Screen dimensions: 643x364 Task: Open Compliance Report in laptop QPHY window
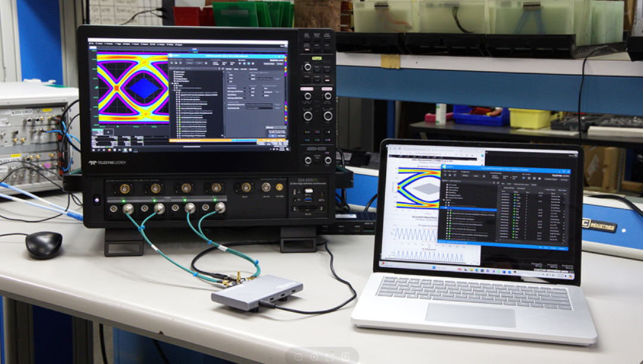(551, 179)
